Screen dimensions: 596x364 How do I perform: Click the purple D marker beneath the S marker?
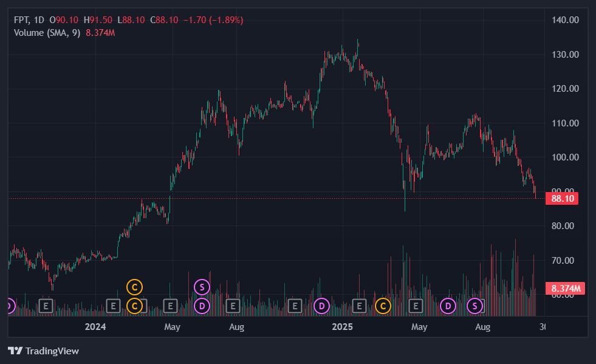pos(202,306)
